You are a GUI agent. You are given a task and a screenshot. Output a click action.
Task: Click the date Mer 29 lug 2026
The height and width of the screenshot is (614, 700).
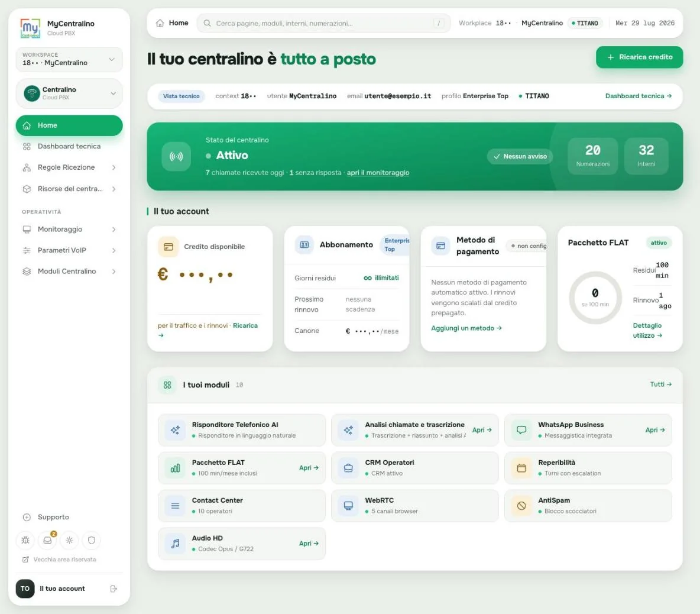coord(644,23)
